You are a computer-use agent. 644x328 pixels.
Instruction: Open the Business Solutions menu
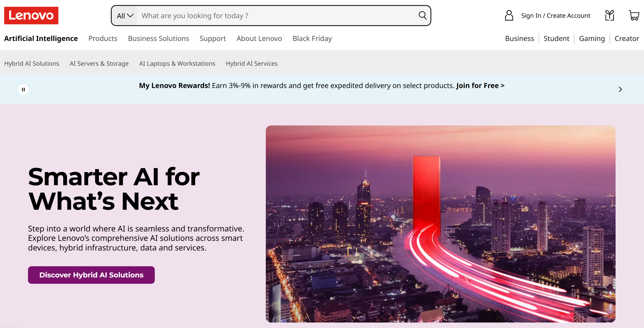point(158,39)
